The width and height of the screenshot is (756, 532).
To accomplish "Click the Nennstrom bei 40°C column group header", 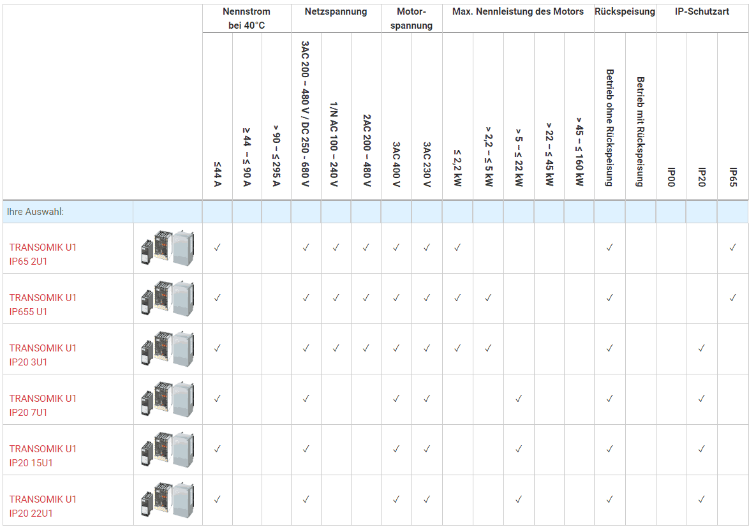I will click(x=246, y=18).
